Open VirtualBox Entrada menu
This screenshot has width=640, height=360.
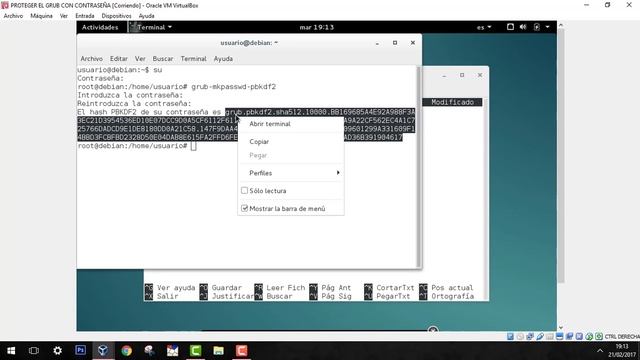pyautogui.click(x=84, y=16)
